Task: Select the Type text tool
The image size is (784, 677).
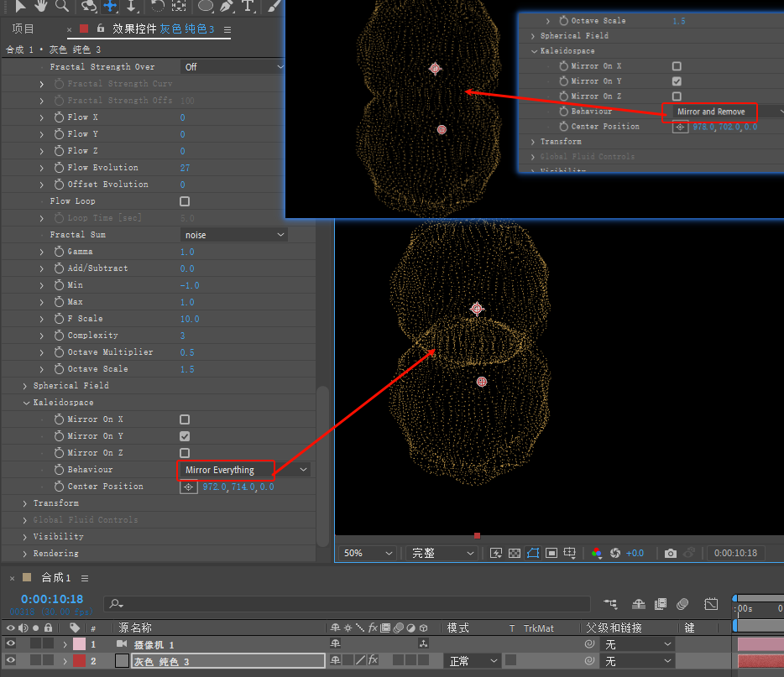Action: [x=248, y=6]
